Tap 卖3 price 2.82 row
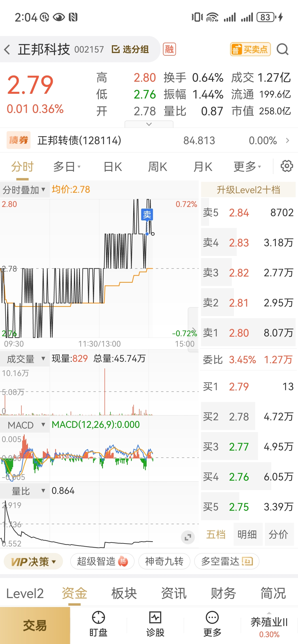Screen dimensions: 298x644 248,273
